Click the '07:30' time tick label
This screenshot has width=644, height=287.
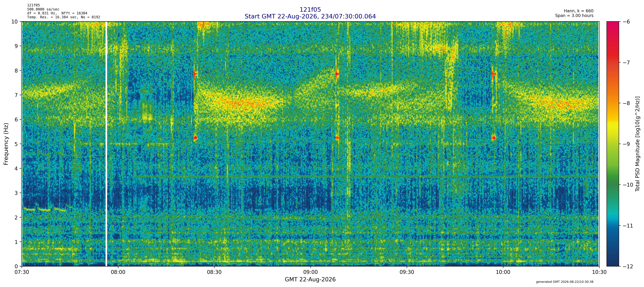click(x=22, y=272)
